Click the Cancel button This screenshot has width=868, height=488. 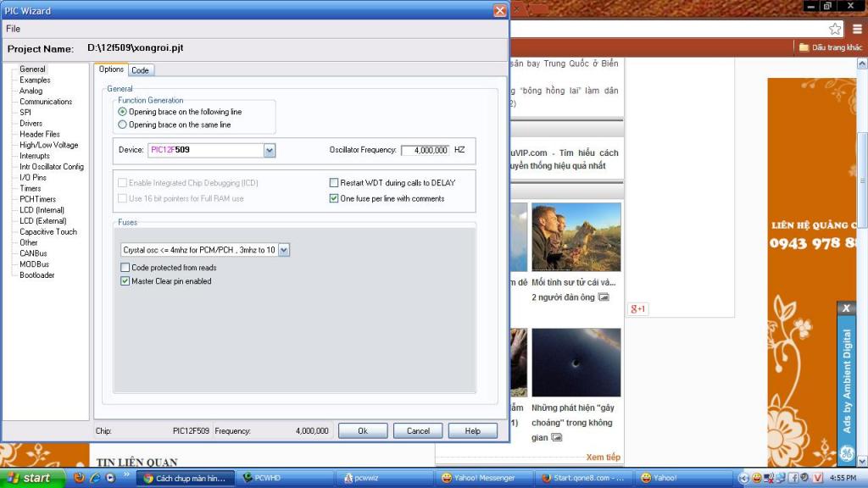tap(418, 430)
